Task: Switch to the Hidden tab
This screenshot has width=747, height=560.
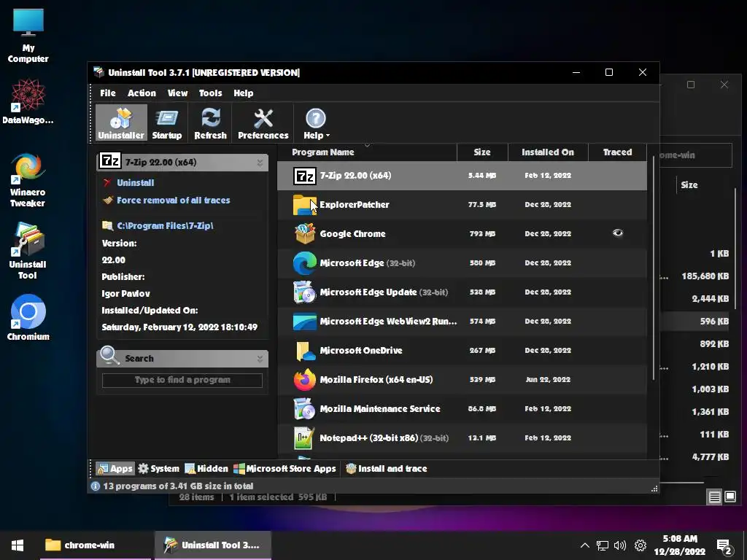Action: click(206, 469)
